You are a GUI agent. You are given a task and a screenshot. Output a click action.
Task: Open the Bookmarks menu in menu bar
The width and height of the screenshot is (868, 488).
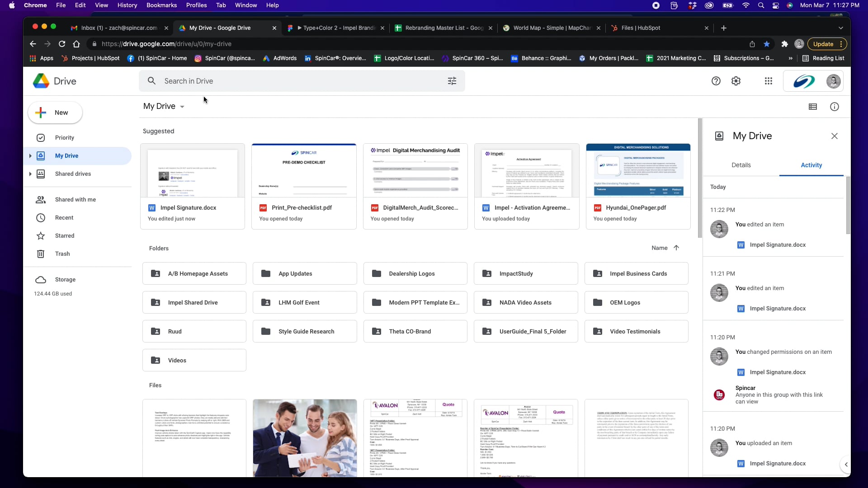161,5
